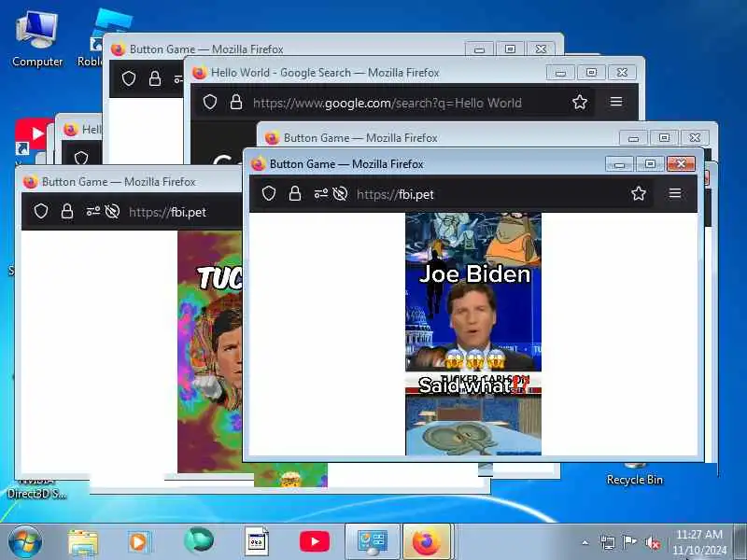747x560 pixels.
Task: Open document file icon in taskbar
Action: 256,541
